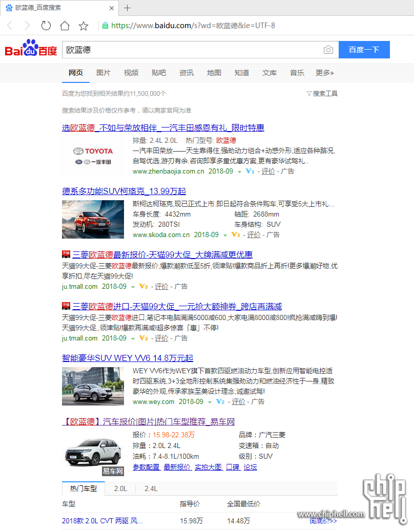Select the 2.4L model tab
414x532 pixels.
coord(151,488)
